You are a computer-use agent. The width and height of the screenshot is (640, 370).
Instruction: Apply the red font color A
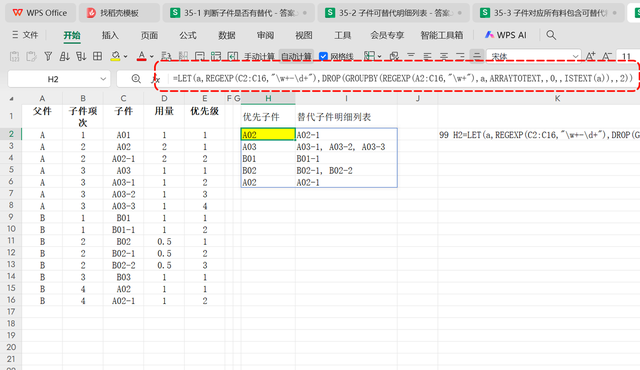click(141, 56)
